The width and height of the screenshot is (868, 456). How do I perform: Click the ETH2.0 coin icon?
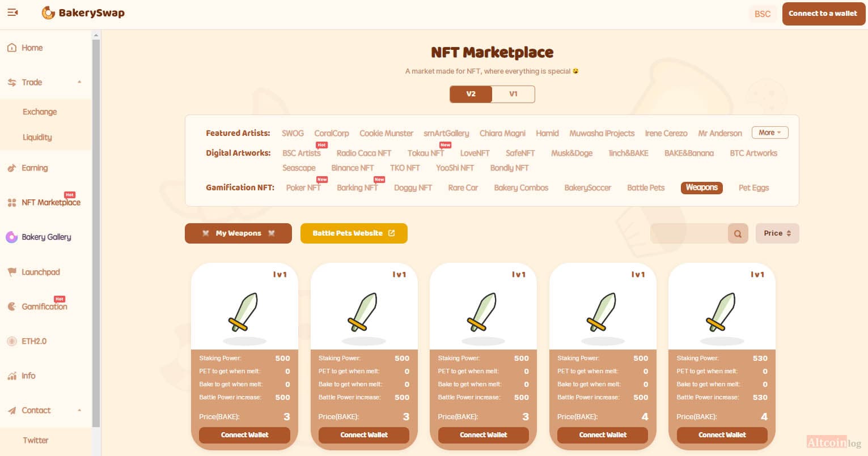tap(11, 341)
